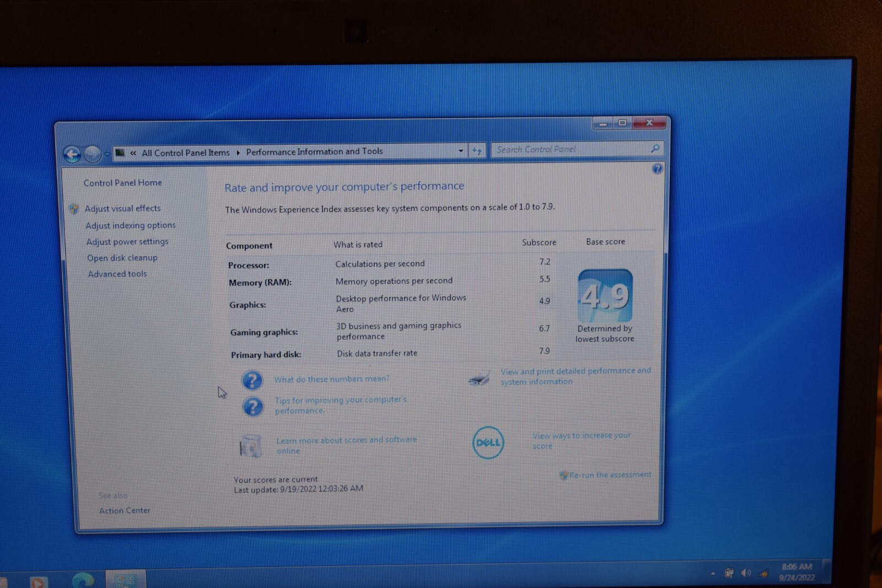882x588 pixels.
Task: Click Re-run the assessment
Action: click(x=610, y=474)
